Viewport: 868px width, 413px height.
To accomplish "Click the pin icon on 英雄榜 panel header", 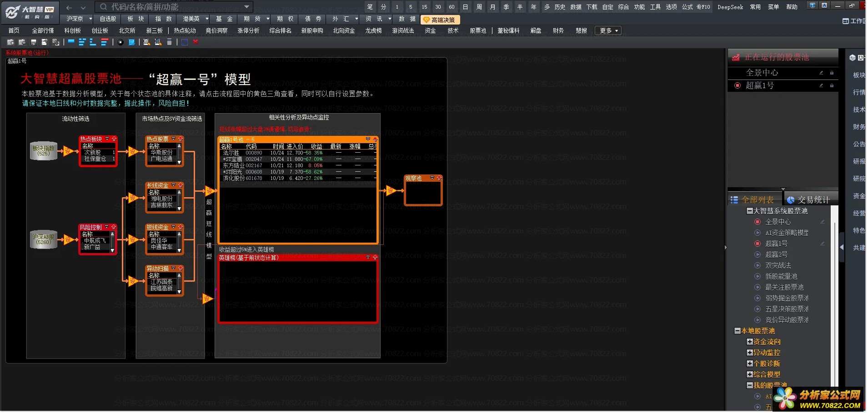I will click(375, 257).
